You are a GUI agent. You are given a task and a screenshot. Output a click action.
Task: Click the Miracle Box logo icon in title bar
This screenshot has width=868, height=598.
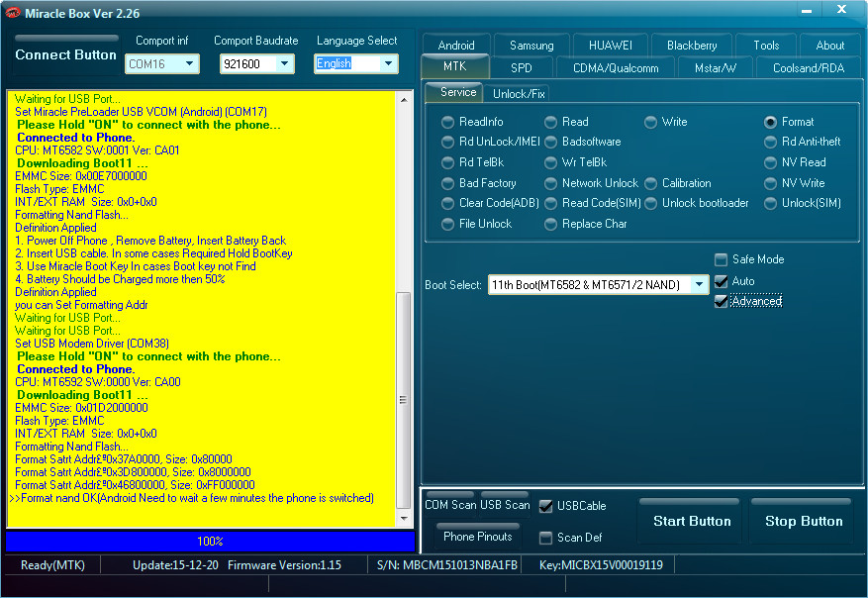pyautogui.click(x=12, y=12)
